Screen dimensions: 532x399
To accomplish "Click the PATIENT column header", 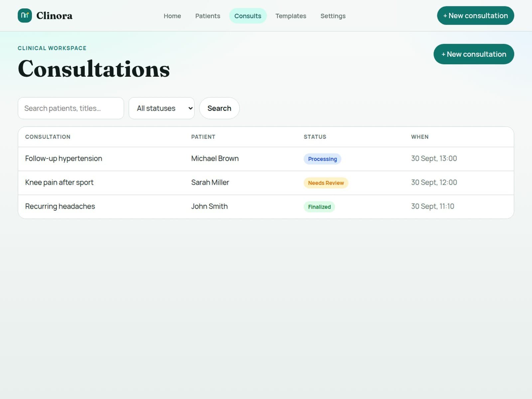I will point(203,137).
